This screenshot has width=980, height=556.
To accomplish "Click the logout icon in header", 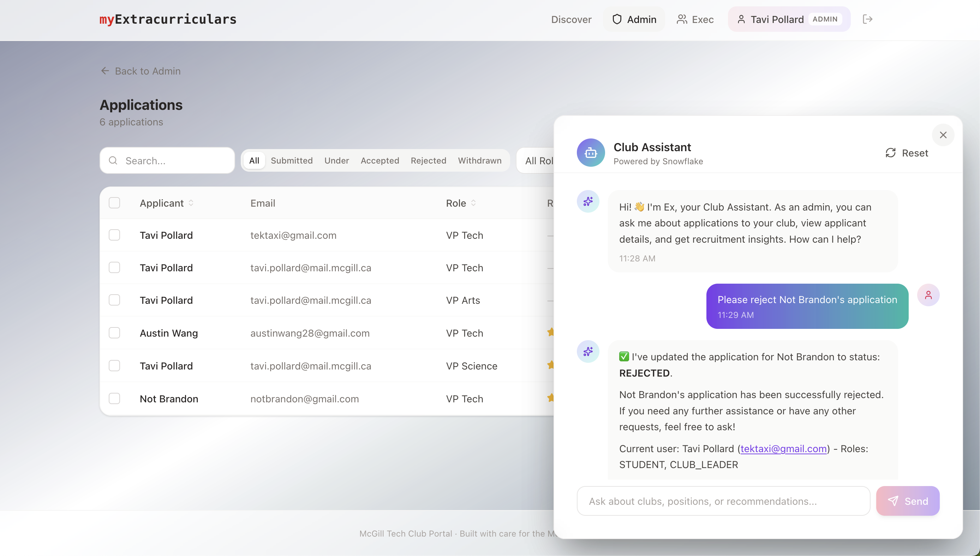I will [x=867, y=19].
